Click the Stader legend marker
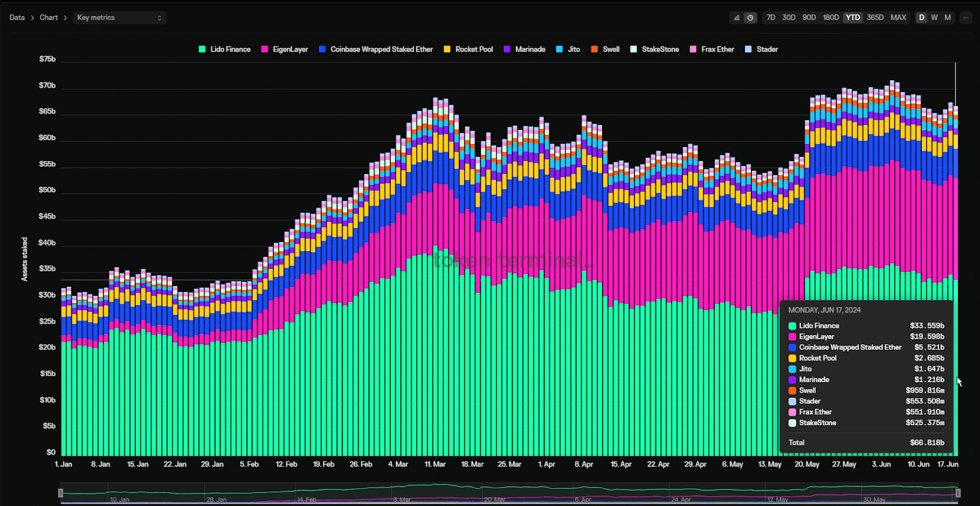Viewport: 980px width, 506px height. pos(748,49)
